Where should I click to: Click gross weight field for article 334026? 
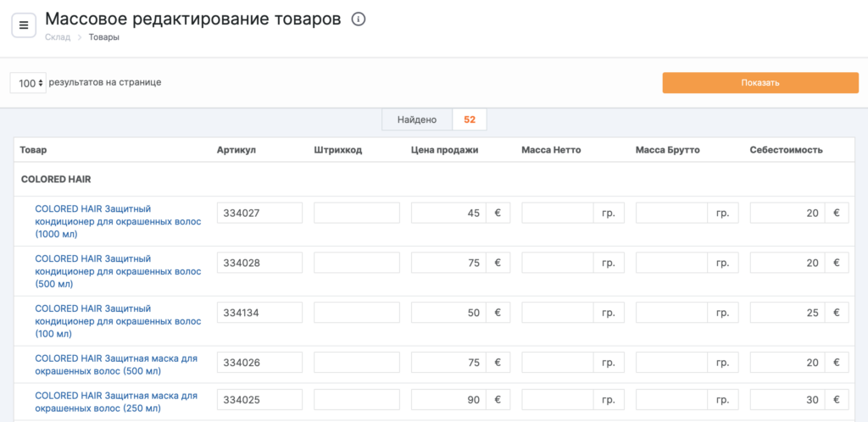coord(671,363)
